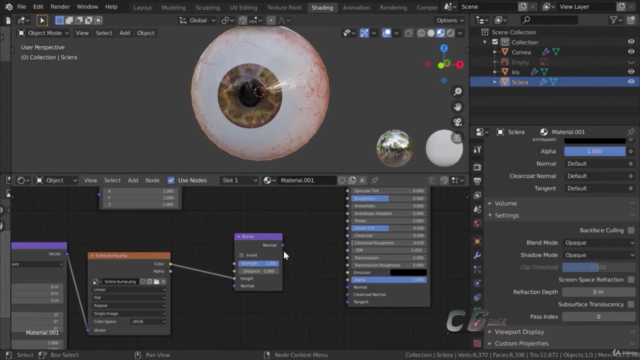
Task: Adjust the Bump node Strength slider
Action: click(258, 264)
